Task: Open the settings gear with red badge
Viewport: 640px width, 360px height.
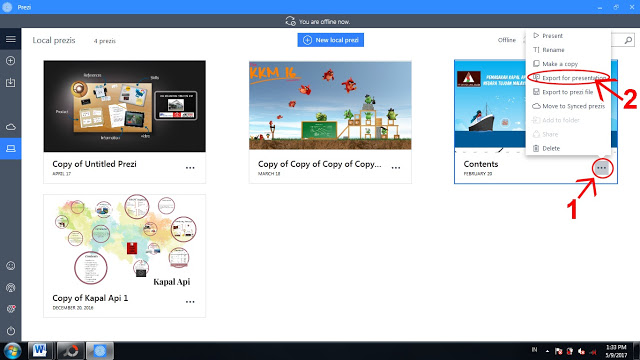Action: (11, 309)
